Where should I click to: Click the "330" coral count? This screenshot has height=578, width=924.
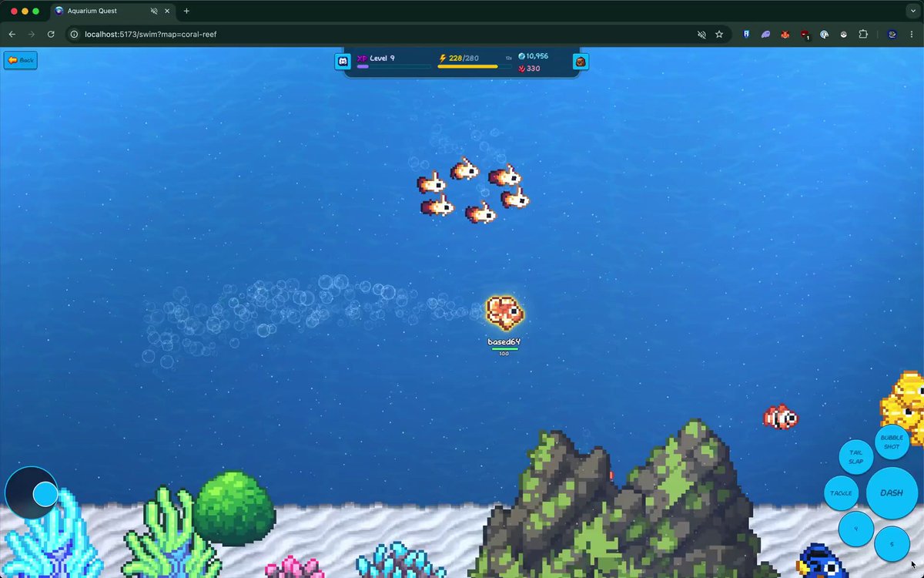coord(533,69)
